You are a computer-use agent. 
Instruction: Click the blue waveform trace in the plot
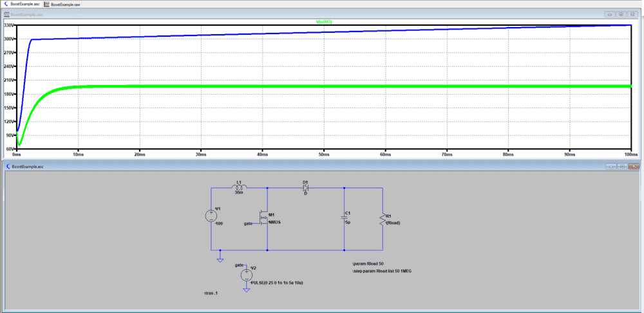[322, 32]
